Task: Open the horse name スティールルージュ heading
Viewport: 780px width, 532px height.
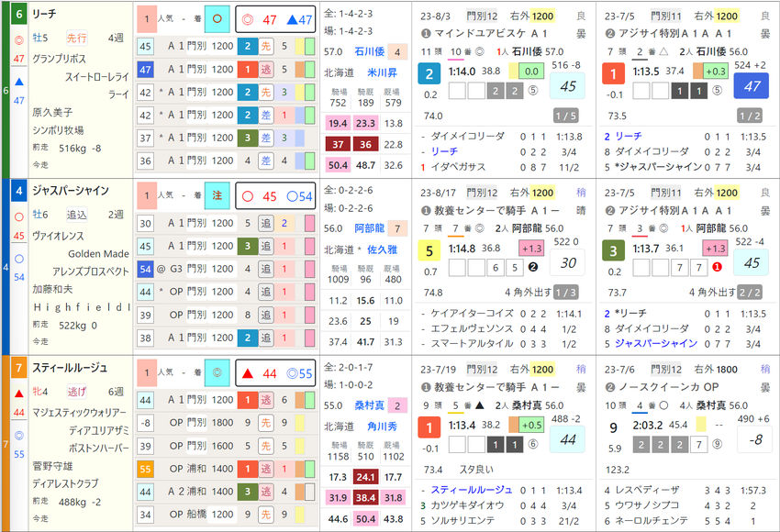Action: coord(70,368)
